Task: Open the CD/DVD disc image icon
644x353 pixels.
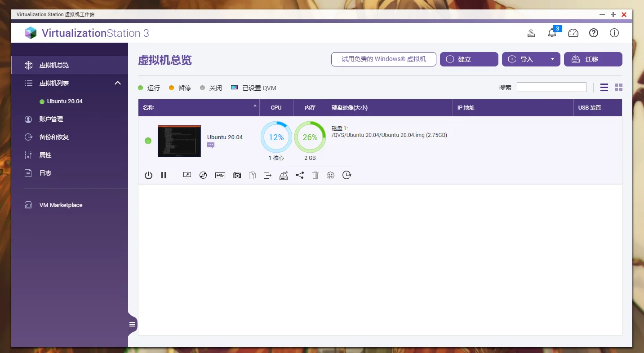Action: 203,175
